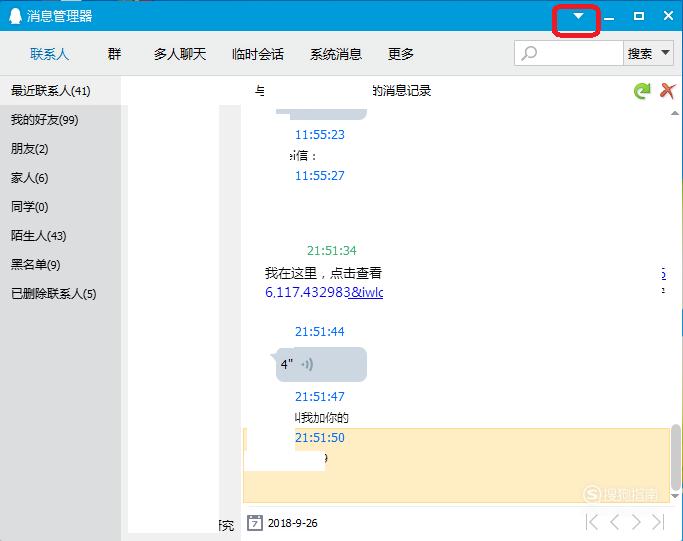
Task: Click the timestamp 11:55:27
Action: (320, 176)
